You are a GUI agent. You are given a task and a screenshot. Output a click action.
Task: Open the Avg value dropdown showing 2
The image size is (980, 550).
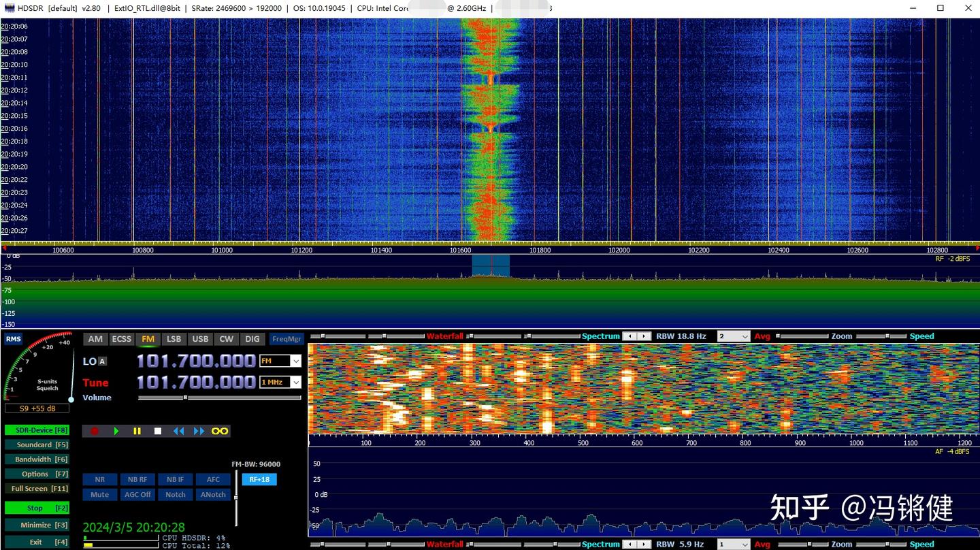(x=733, y=336)
